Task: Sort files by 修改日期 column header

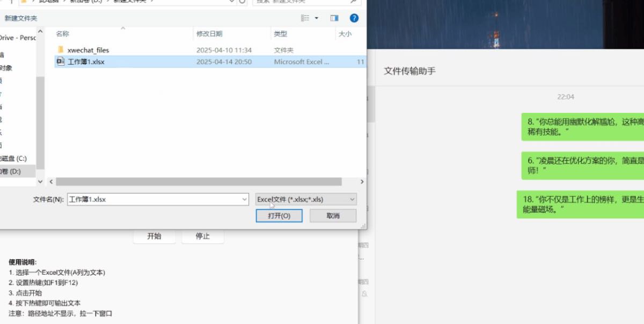Action: [209, 34]
